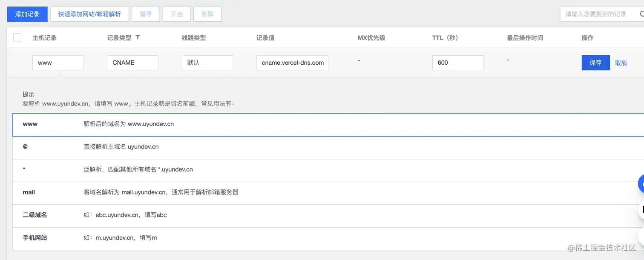Click the 暂停 button

coord(146,14)
